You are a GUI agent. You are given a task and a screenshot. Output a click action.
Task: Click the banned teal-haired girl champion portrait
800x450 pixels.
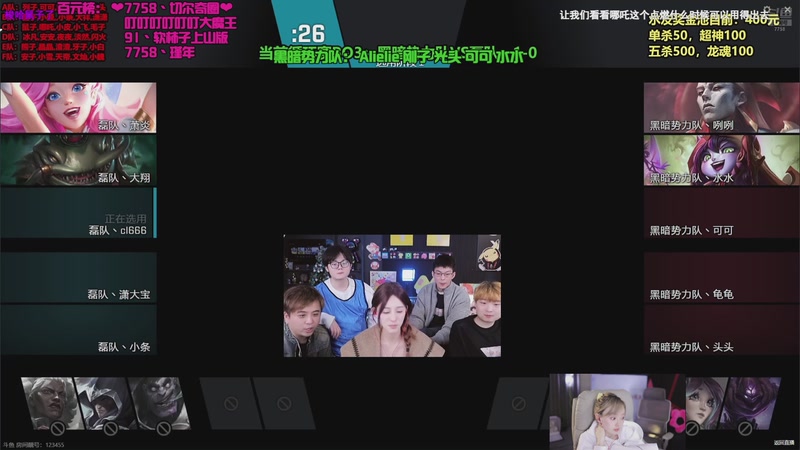pos(707,404)
